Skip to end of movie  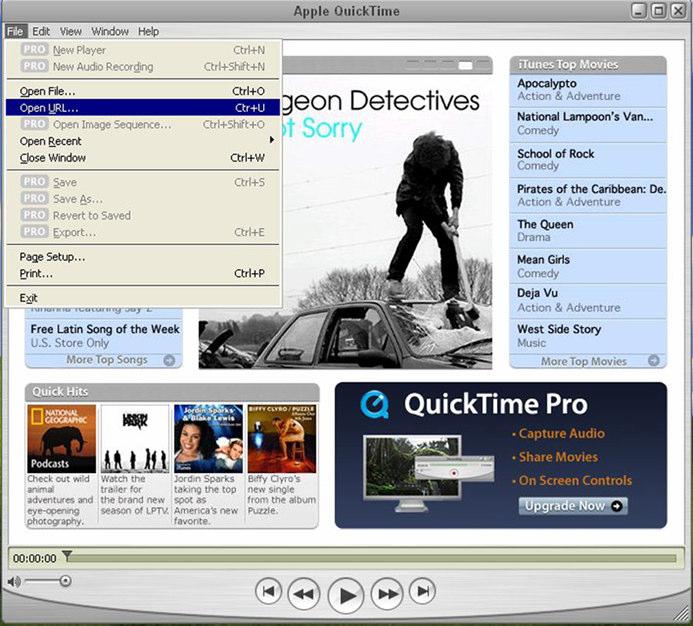point(423,591)
